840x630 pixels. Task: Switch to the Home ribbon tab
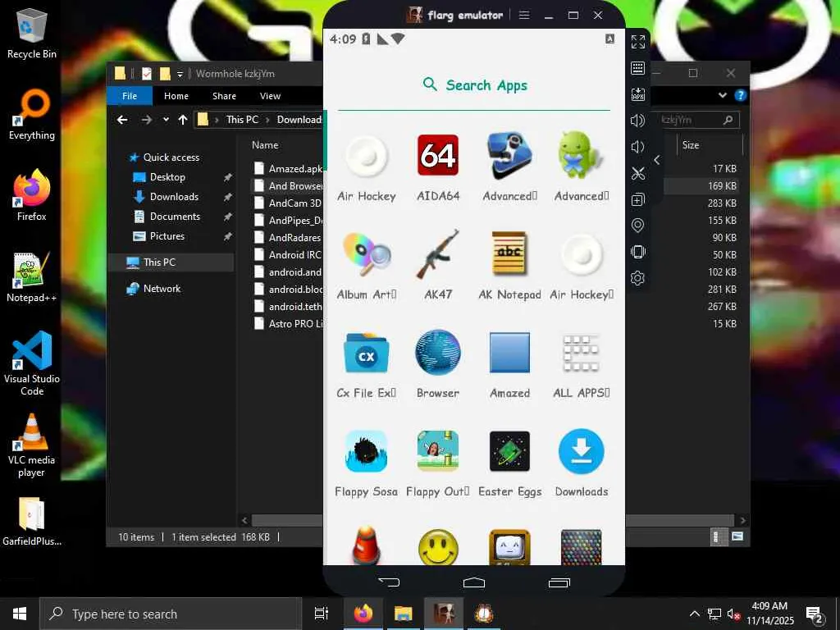(176, 96)
